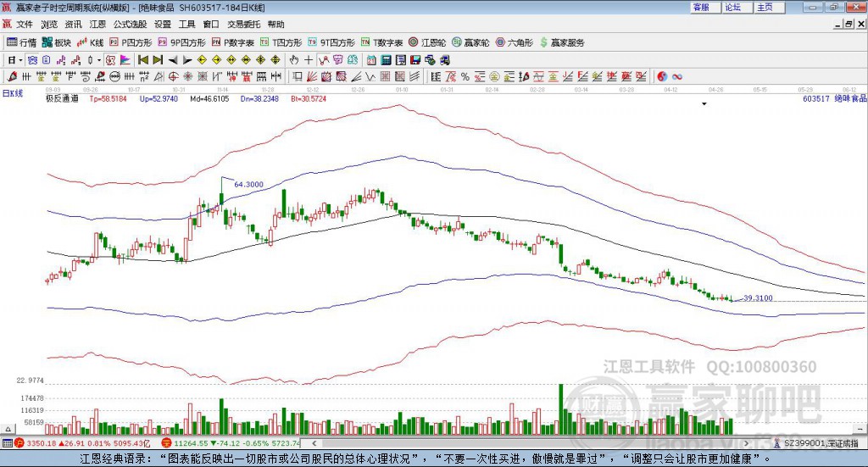Open the 设置 menu
The image size is (868, 467).
click(162, 25)
